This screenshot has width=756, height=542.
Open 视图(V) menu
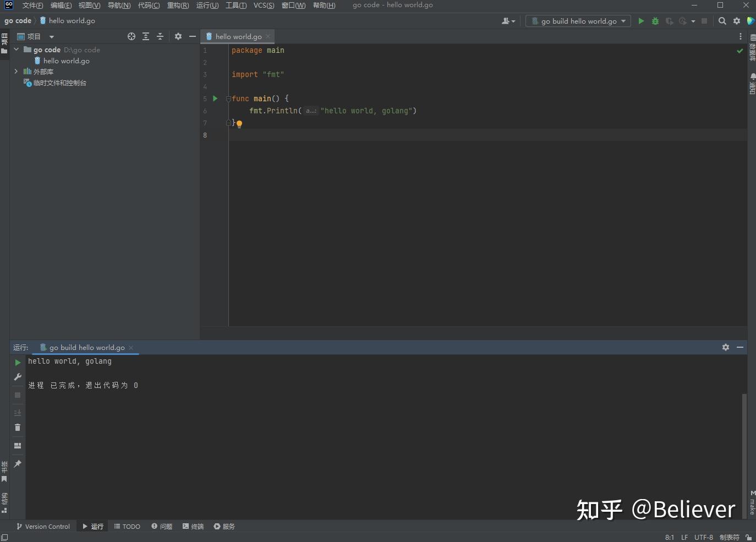pyautogui.click(x=89, y=5)
